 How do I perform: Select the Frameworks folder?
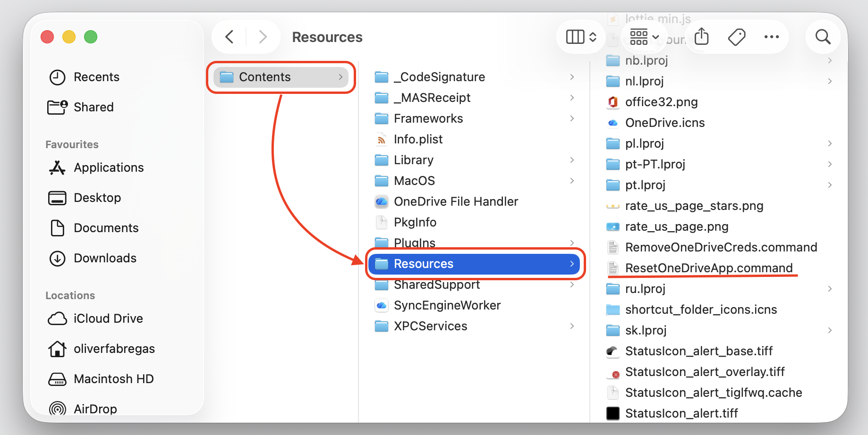(474, 118)
